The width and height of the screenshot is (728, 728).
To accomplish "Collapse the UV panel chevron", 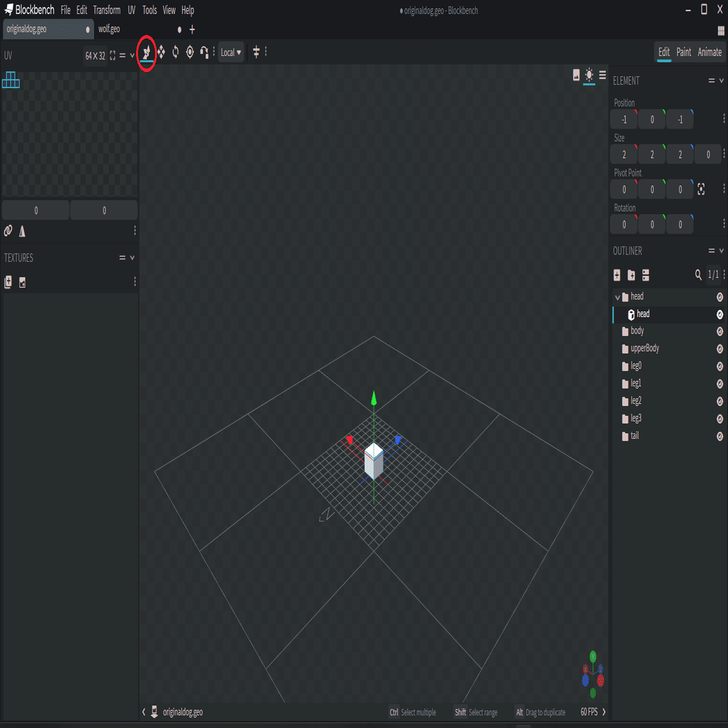I will coord(132,56).
